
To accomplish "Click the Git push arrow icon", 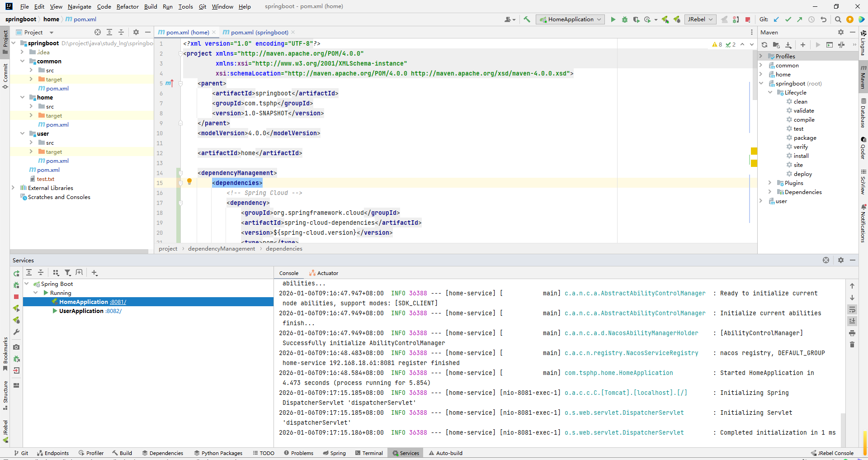I will tap(800, 19).
